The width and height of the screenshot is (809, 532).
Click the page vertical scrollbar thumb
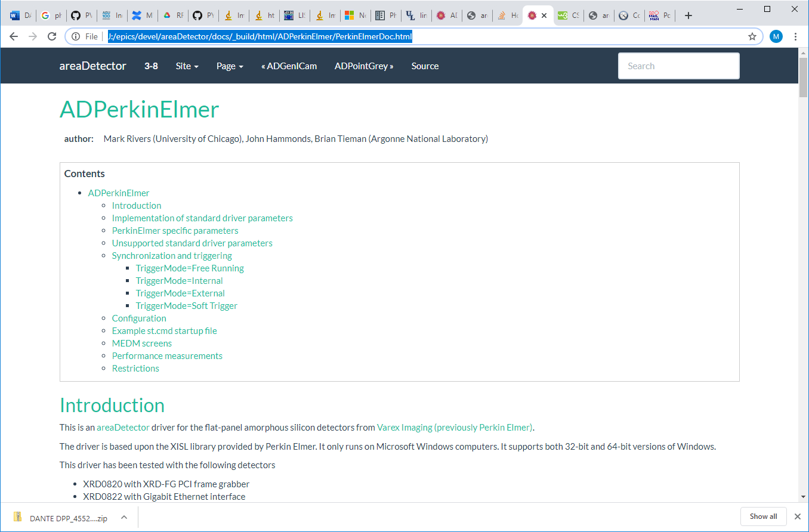[x=803, y=77]
